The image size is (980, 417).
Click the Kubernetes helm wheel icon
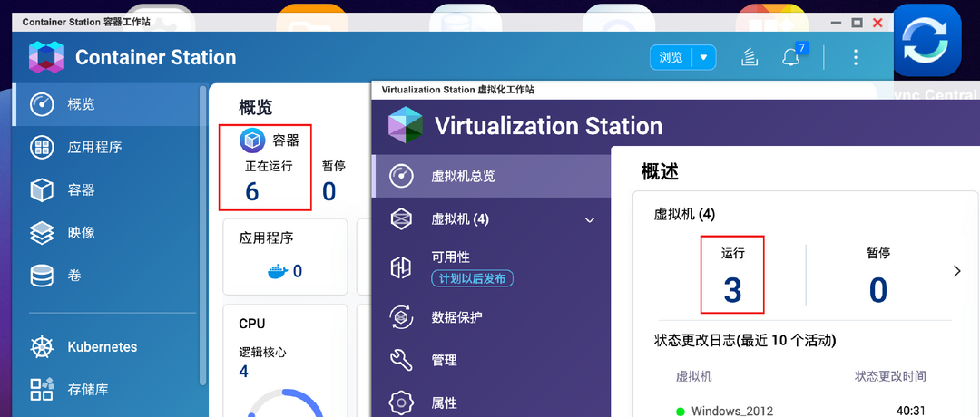[x=42, y=347]
